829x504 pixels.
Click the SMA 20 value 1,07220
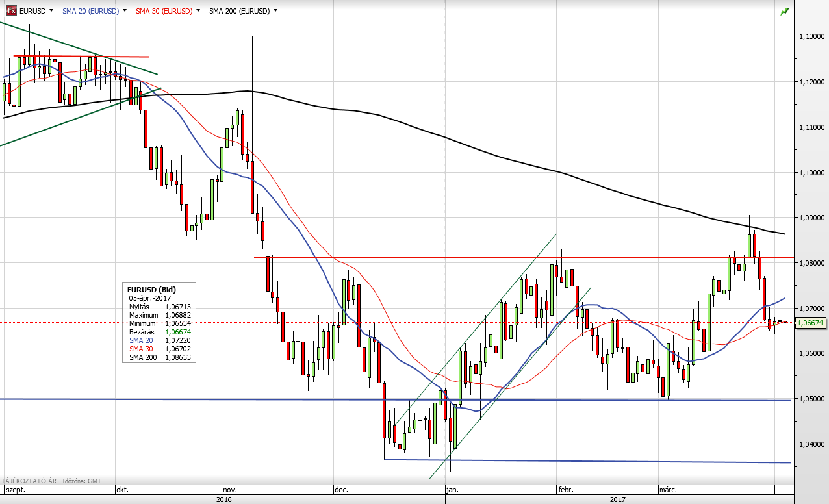point(178,340)
